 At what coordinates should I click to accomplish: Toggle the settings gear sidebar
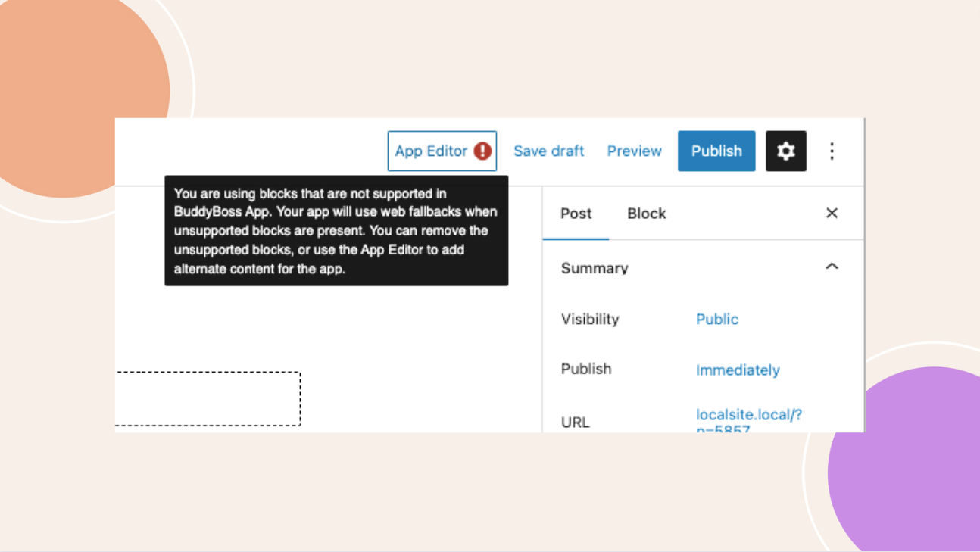pyautogui.click(x=786, y=151)
